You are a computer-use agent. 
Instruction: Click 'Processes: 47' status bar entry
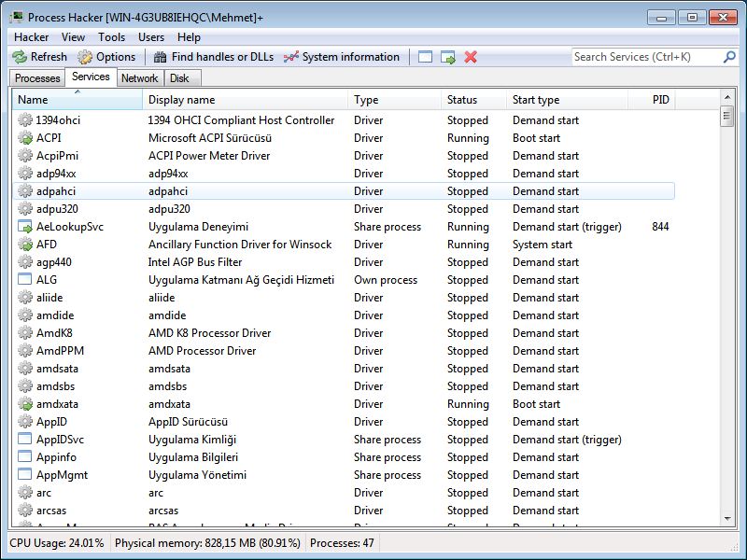coord(342,543)
